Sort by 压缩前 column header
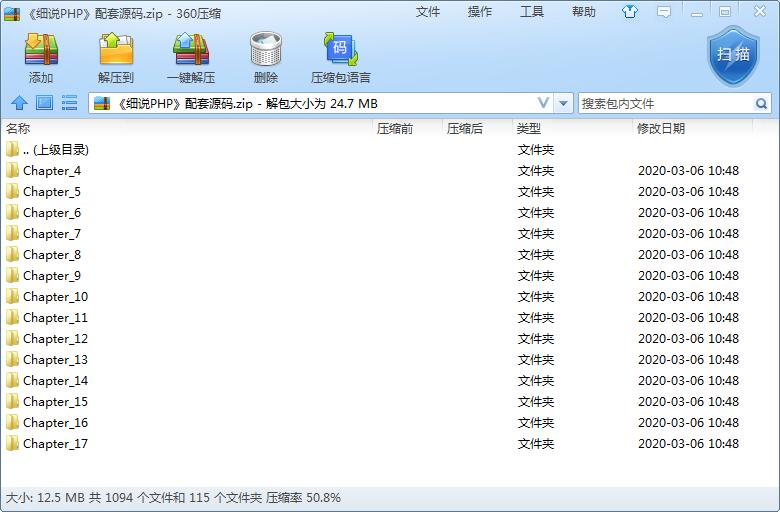The image size is (780, 512). tap(407, 128)
